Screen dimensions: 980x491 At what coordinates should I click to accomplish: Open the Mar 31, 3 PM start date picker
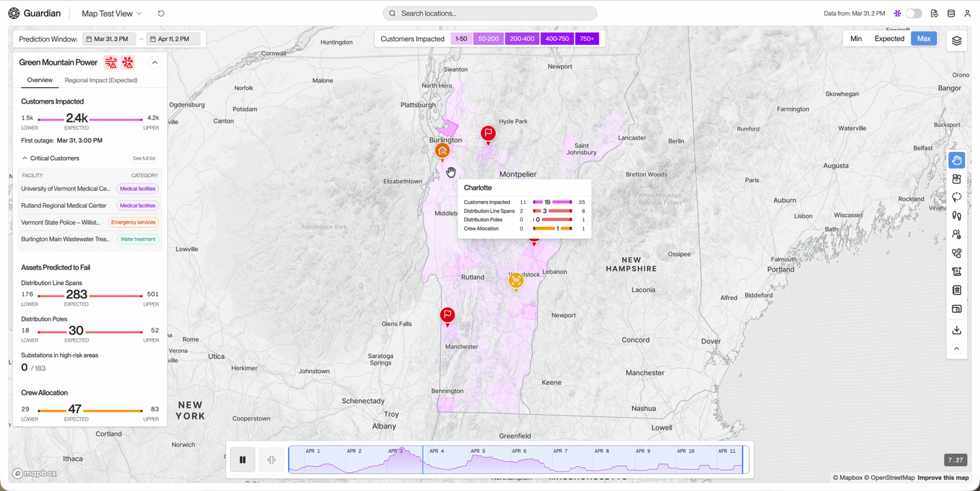[109, 40]
